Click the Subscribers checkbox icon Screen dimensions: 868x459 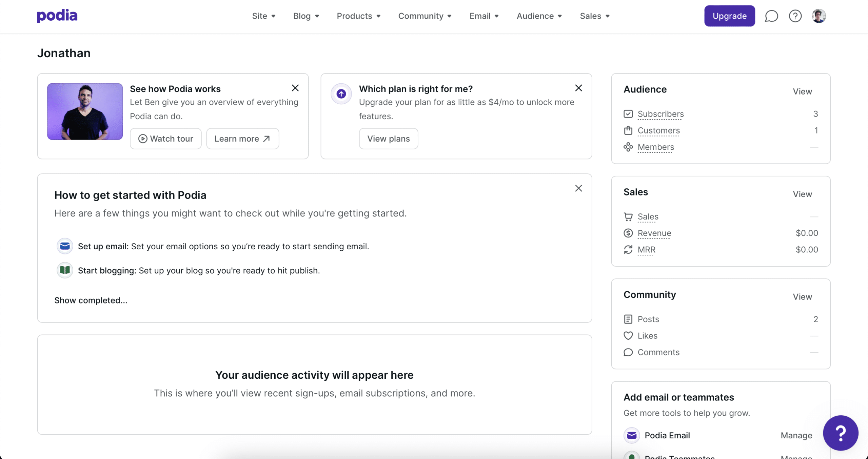click(628, 114)
